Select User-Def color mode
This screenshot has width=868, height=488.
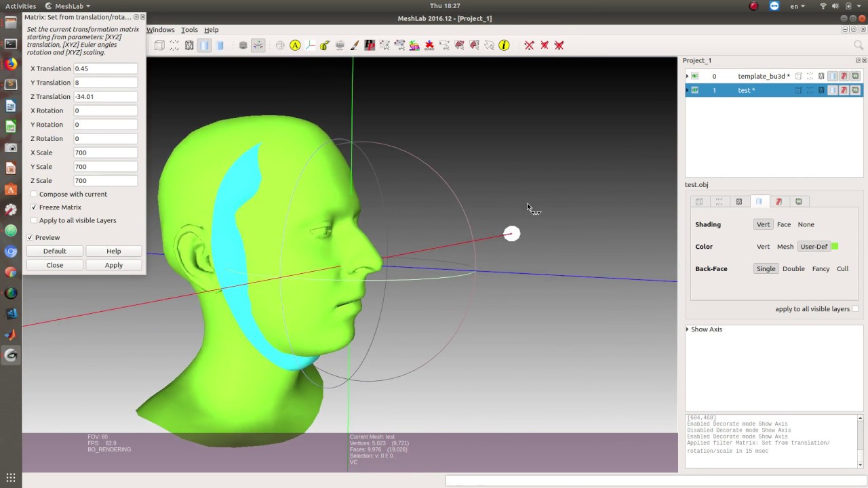pyautogui.click(x=814, y=247)
